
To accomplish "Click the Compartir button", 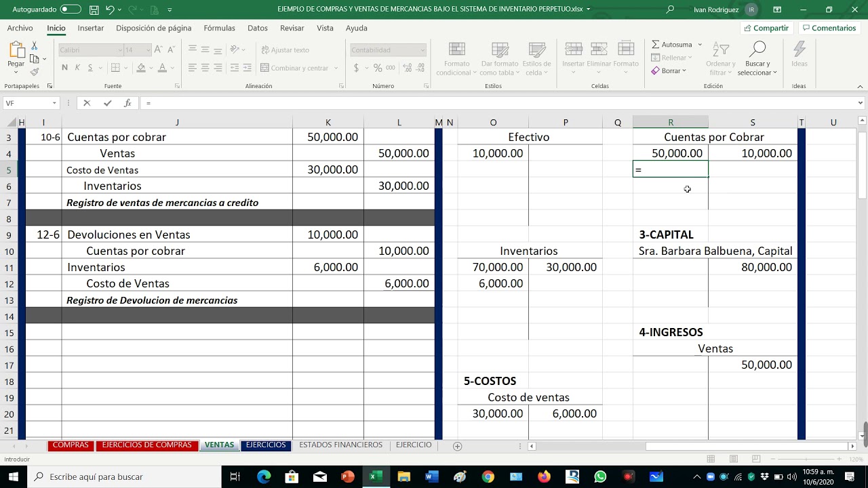I will coord(766,28).
